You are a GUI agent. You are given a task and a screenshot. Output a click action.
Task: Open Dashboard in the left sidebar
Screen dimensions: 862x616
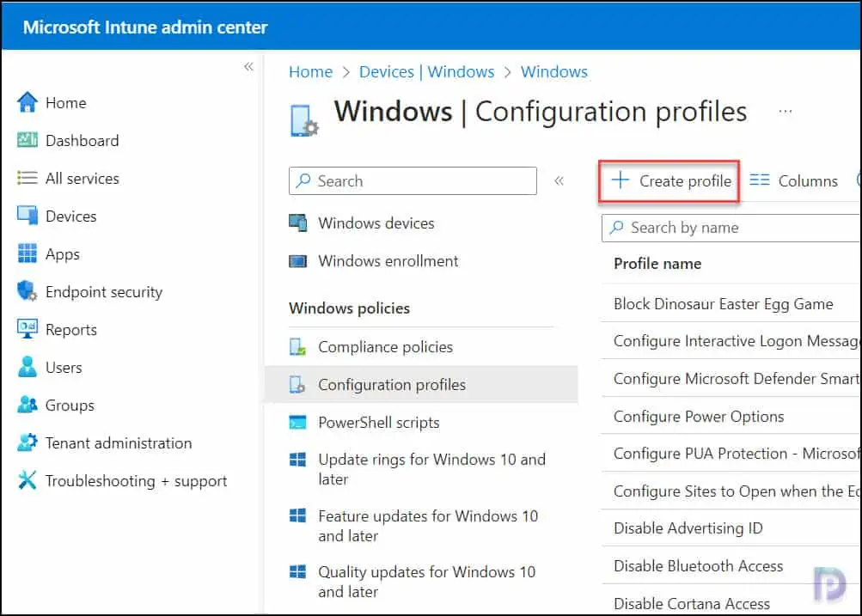(82, 141)
